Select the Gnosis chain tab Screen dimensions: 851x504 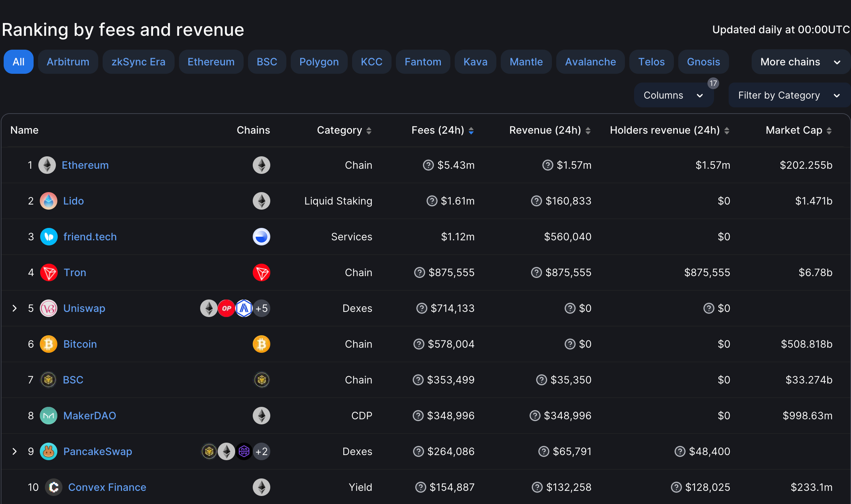(704, 62)
